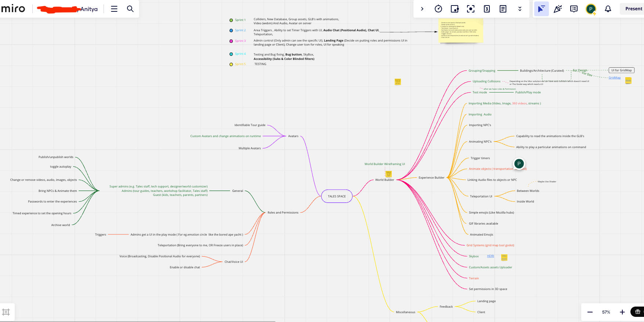The height and width of the screenshot is (322, 644).
Task: Zoom in with the plus button
Action: pyautogui.click(x=622, y=312)
